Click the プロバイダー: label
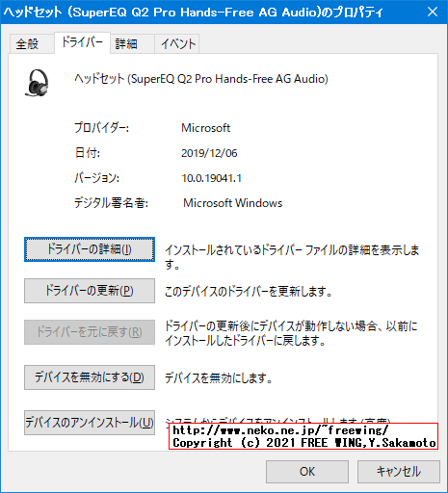 pyautogui.click(x=101, y=128)
